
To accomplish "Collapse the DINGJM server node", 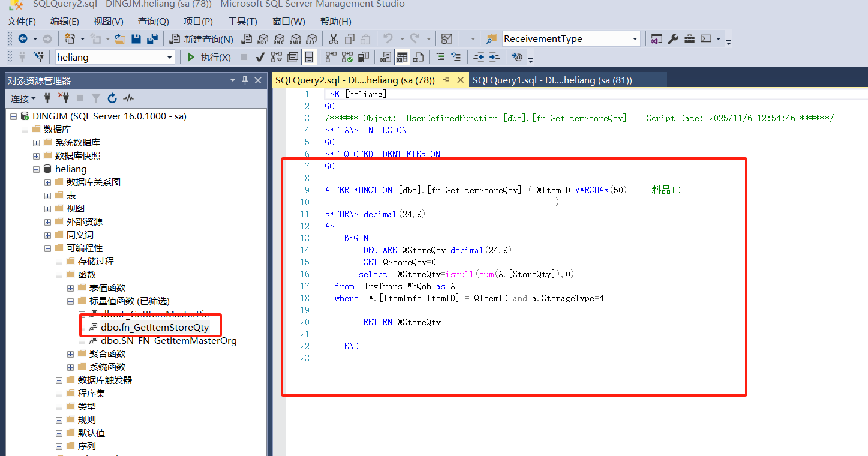I will (13, 116).
